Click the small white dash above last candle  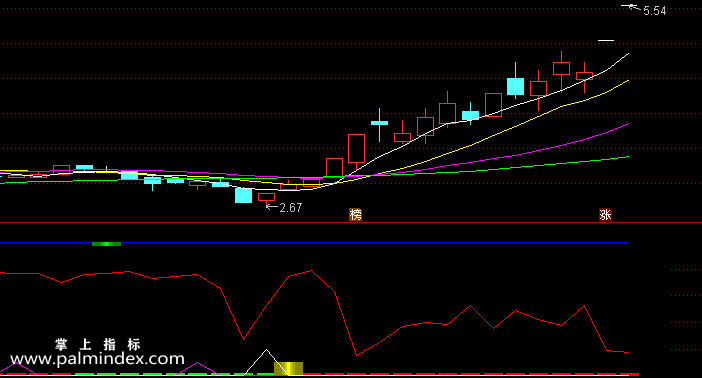pyautogui.click(x=606, y=41)
